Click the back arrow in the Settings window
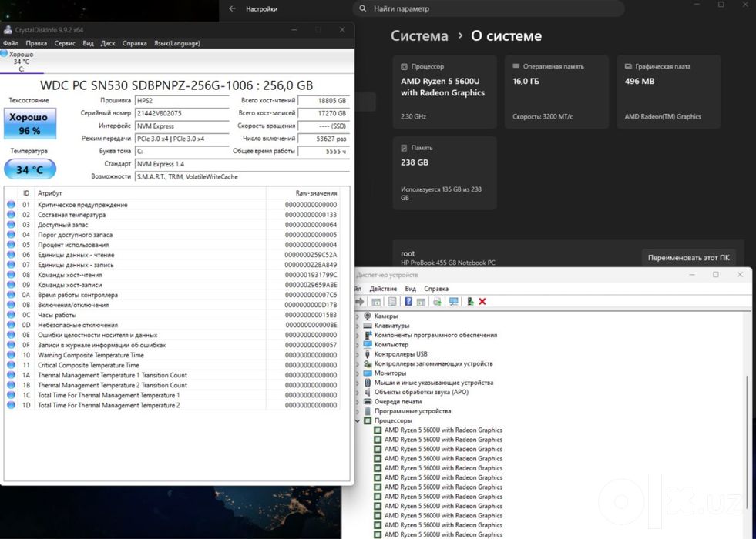The width and height of the screenshot is (756, 539). 233,8
